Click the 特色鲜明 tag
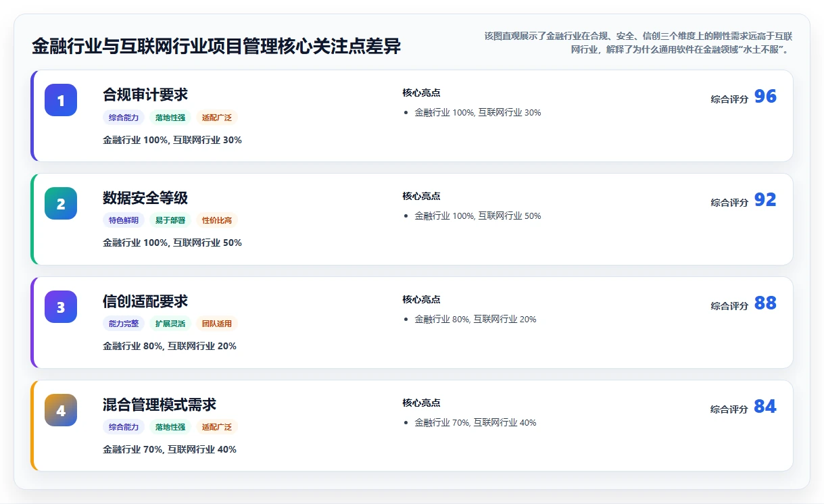 tap(124, 220)
